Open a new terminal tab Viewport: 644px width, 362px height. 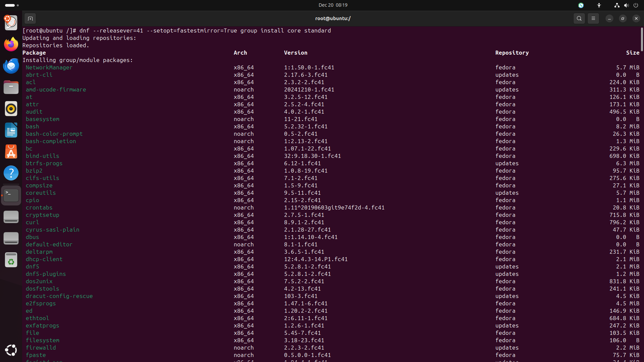[30, 18]
